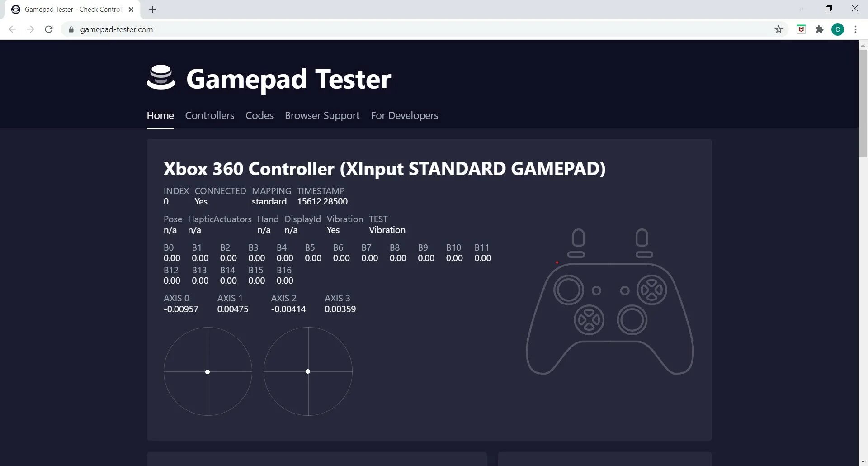Click the left bumper on controller diagram
The image size is (868, 466).
point(576,255)
